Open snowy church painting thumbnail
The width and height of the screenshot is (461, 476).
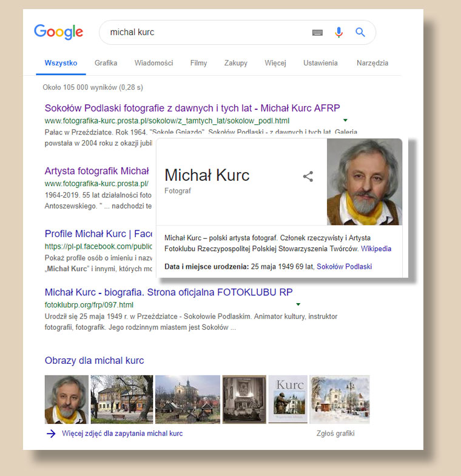[x=340, y=400]
